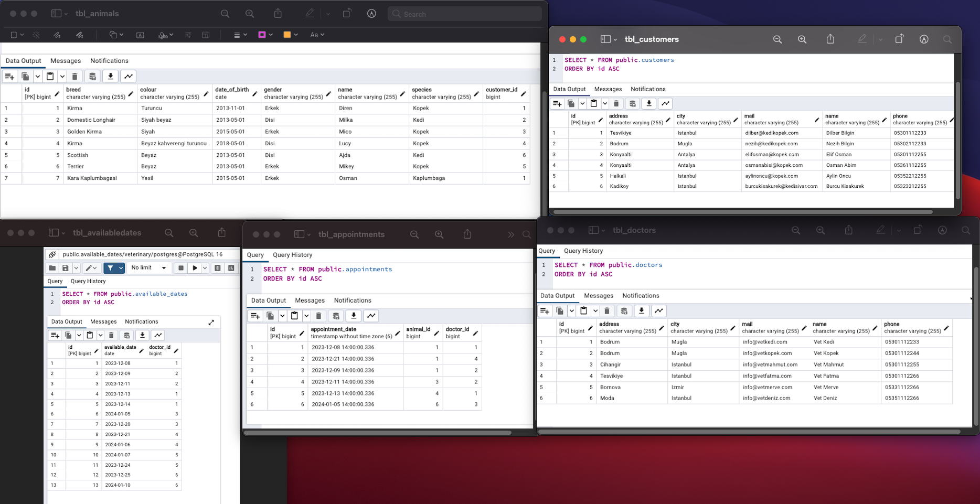Toggle filter button in tbl_availabledates query toolbar

pyautogui.click(x=110, y=268)
